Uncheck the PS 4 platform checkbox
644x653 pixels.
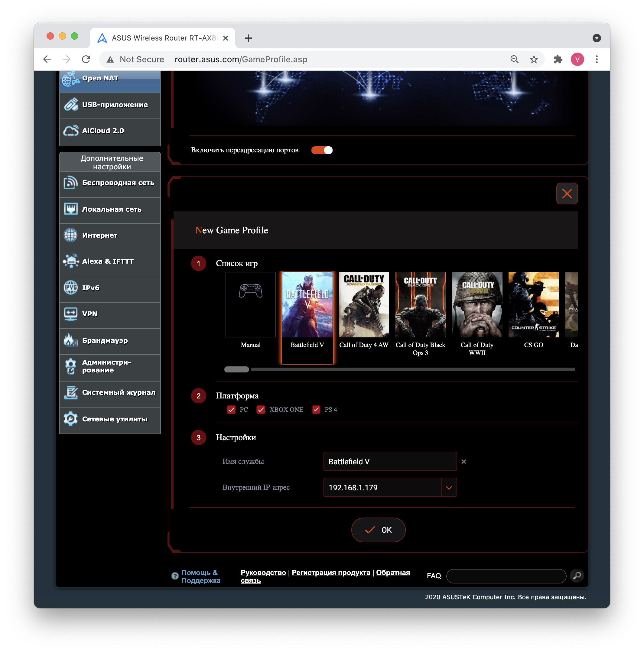click(316, 410)
